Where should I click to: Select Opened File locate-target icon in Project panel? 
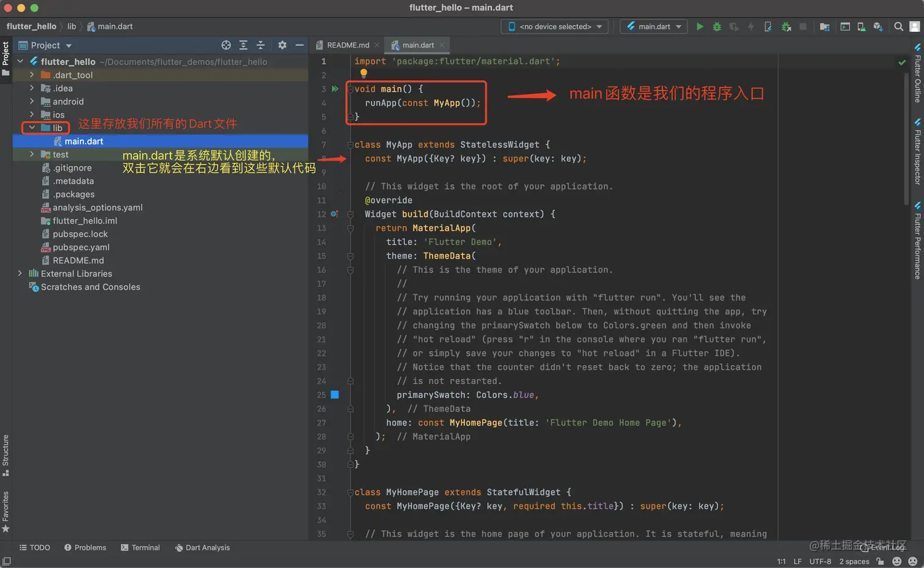(226, 45)
